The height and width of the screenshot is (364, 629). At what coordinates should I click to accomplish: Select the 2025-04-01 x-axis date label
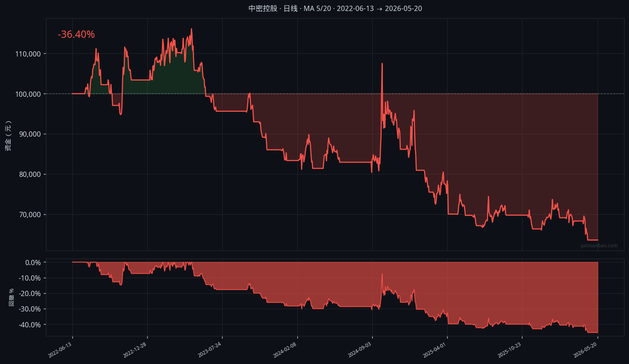coord(435,350)
